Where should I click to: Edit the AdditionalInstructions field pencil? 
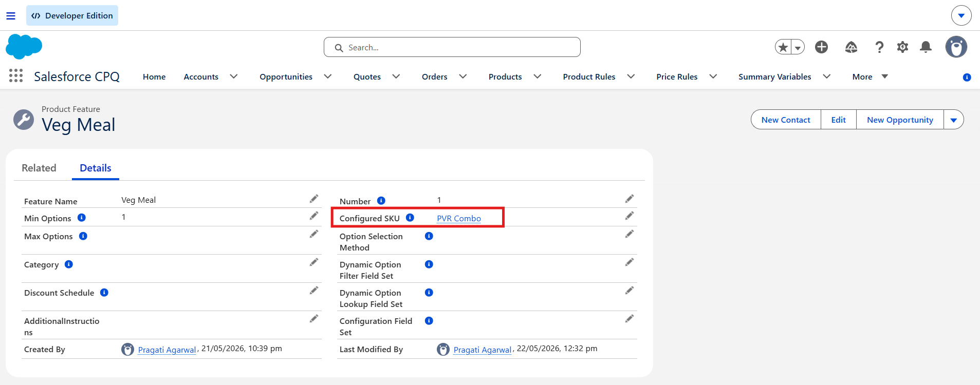[x=314, y=319]
